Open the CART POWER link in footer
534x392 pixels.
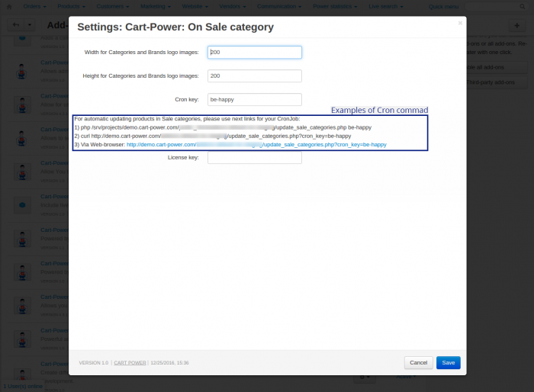[130, 363]
